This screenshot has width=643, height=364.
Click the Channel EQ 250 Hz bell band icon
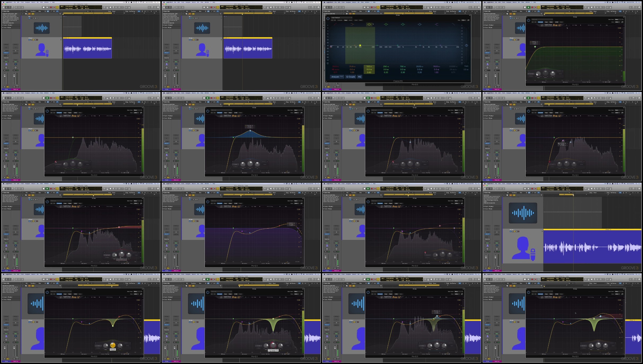point(386,24)
